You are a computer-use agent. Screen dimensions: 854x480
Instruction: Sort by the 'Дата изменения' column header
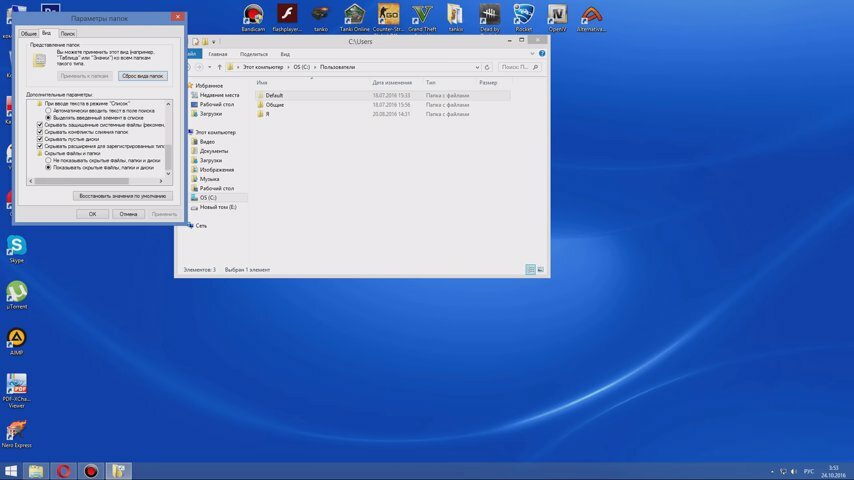tap(392, 83)
